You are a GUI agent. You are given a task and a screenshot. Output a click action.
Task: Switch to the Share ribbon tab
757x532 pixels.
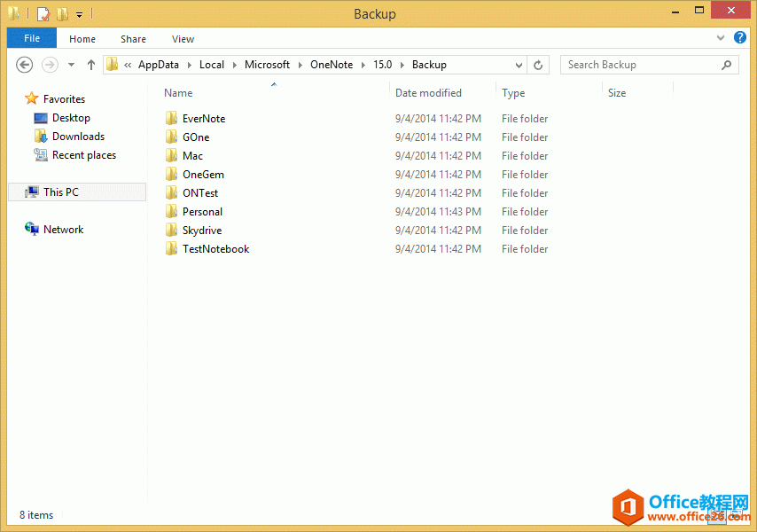pyautogui.click(x=133, y=39)
